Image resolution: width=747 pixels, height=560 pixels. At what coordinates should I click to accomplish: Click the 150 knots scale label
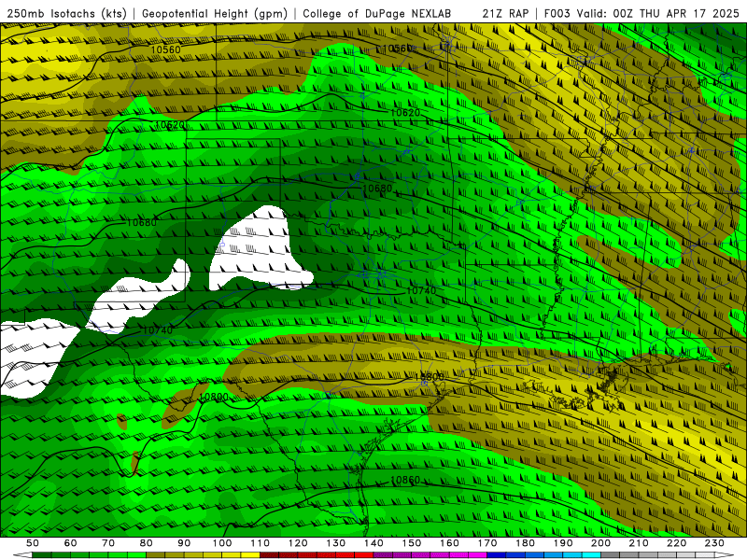coord(412,543)
